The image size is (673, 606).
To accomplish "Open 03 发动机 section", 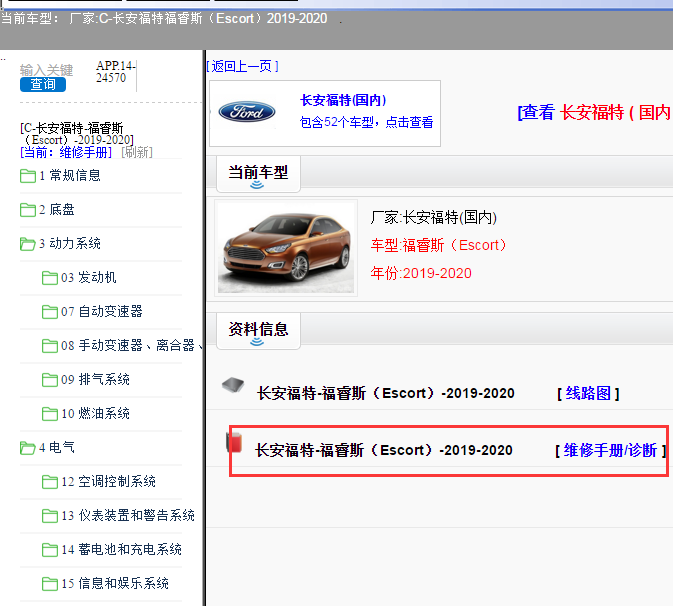I will (x=88, y=277).
